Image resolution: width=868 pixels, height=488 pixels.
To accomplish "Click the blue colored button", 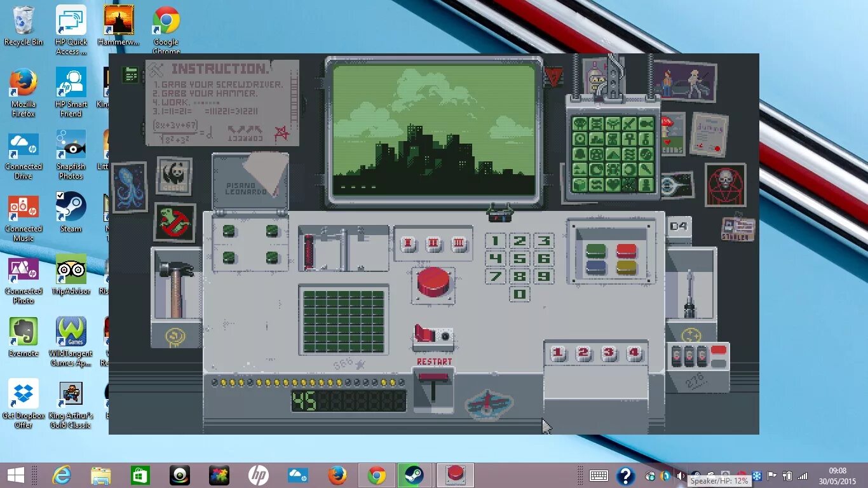I will [x=596, y=267].
